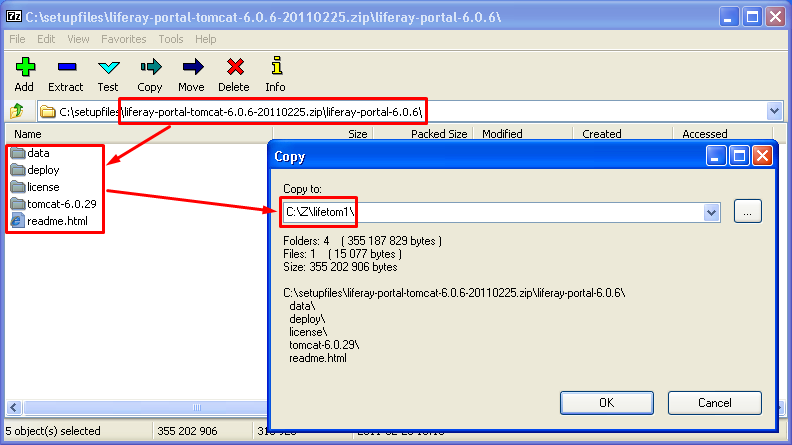Expand the address bar path dropdown
Image resolution: width=792 pixels, height=445 pixels.
coord(774,111)
